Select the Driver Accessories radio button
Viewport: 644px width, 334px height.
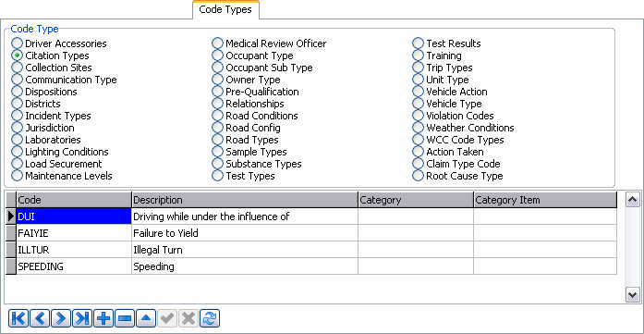point(17,43)
